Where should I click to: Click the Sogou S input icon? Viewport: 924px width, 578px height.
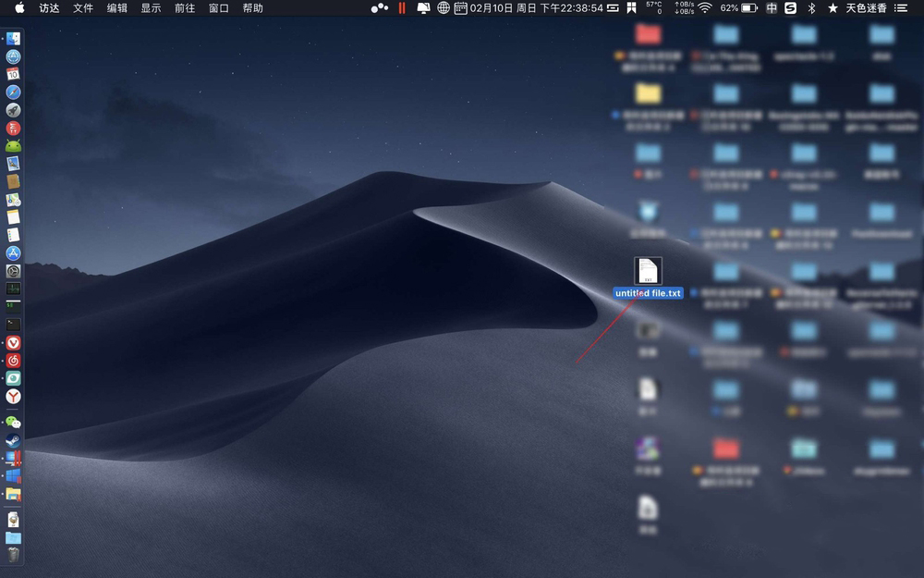(x=791, y=7)
